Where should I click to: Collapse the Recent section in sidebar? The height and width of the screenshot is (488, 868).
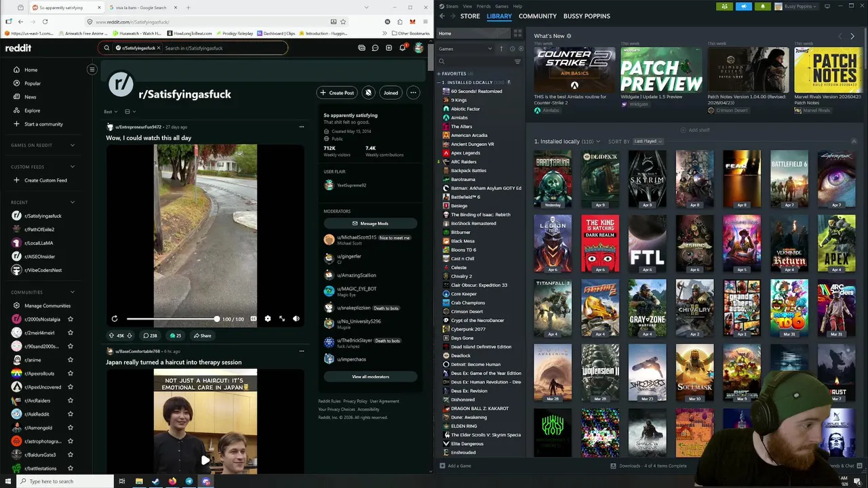(x=73, y=202)
